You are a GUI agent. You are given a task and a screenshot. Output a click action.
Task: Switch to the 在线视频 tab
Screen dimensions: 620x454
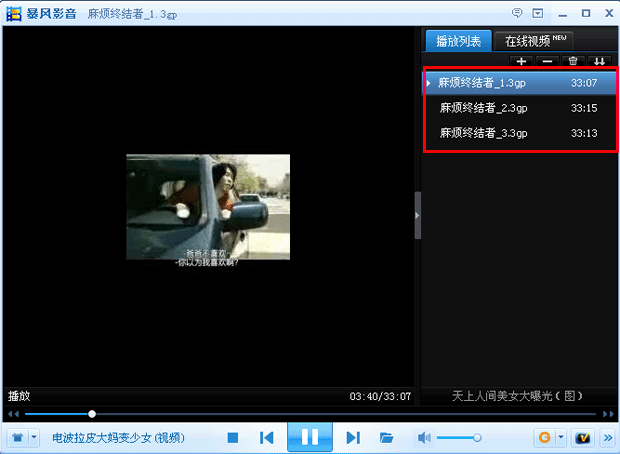pyautogui.click(x=530, y=41)
